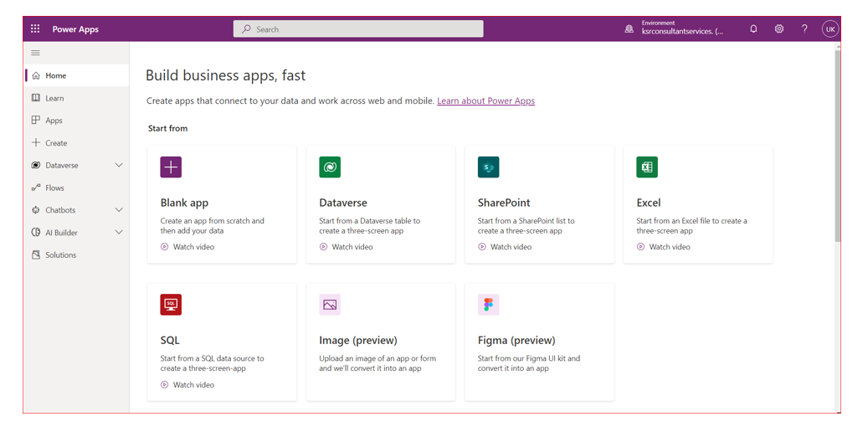Click the vertical page scrollbar
Screen dimensions: 868x437
838,145
